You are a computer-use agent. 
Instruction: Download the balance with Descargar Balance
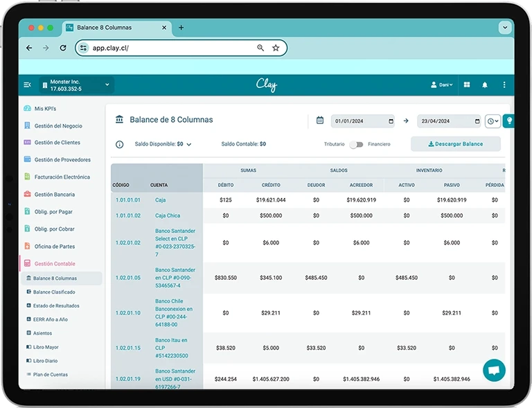(456, 144)
